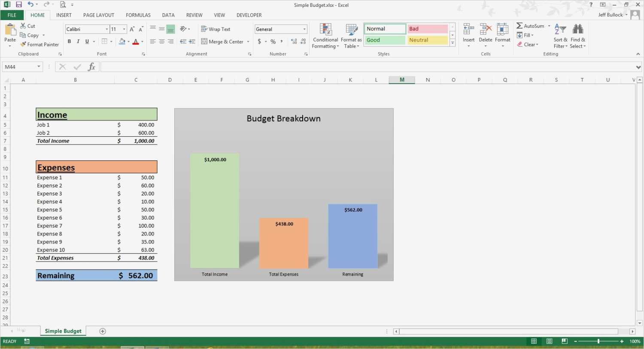Screen dimensions: 644x349
Task: Click inside the formula bar
Action: tap(258, 66)
